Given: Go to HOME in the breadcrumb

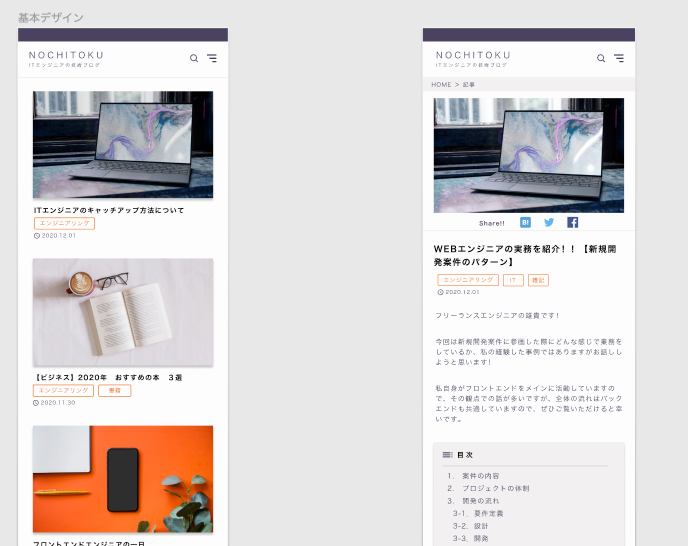Looking at the screenshot, I should click(x=441, y=84).
